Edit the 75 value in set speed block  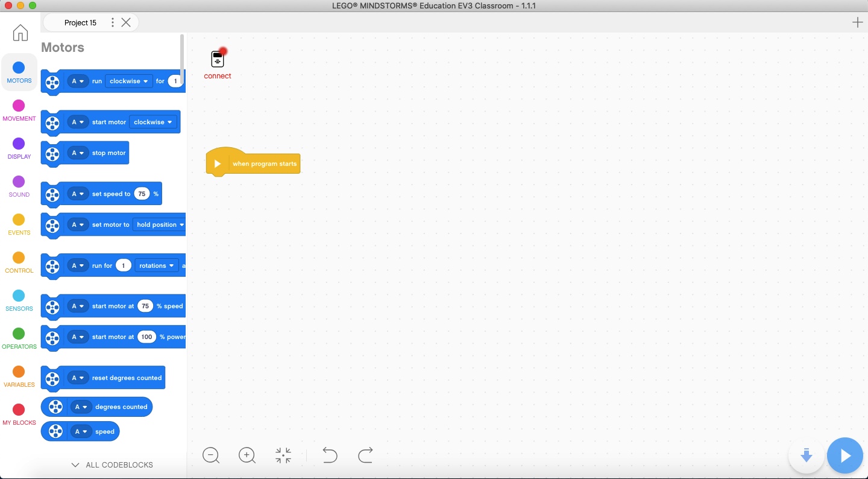coord(142,194)
